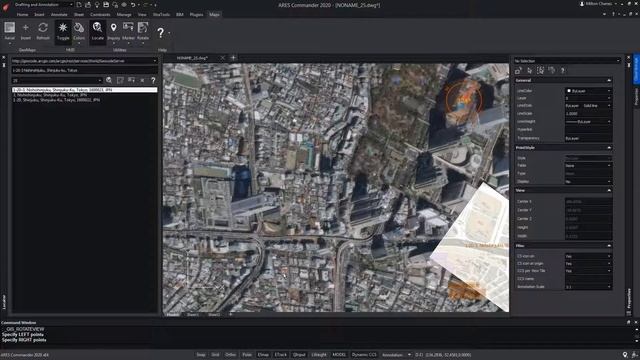Open the LineColor ByLayer dropdown
This screenshot has width=640, height=360.
[609, 91]
